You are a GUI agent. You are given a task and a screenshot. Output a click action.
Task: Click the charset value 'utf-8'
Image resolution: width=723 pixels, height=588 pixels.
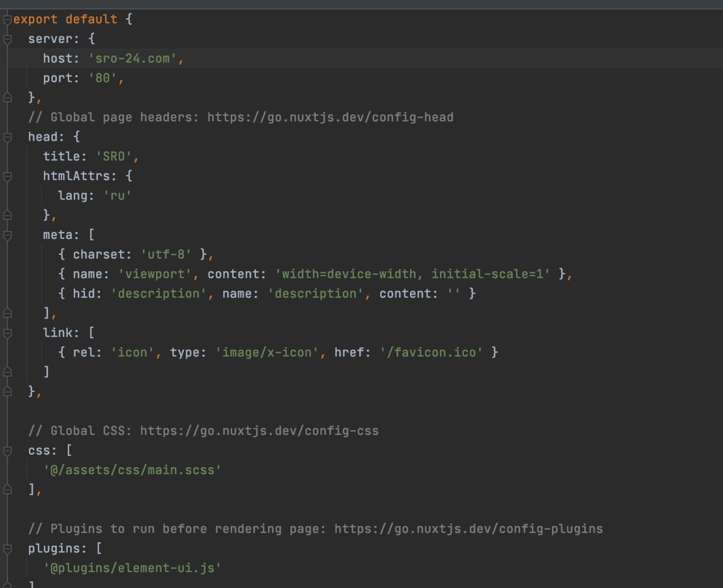click(x=165, y=255)
